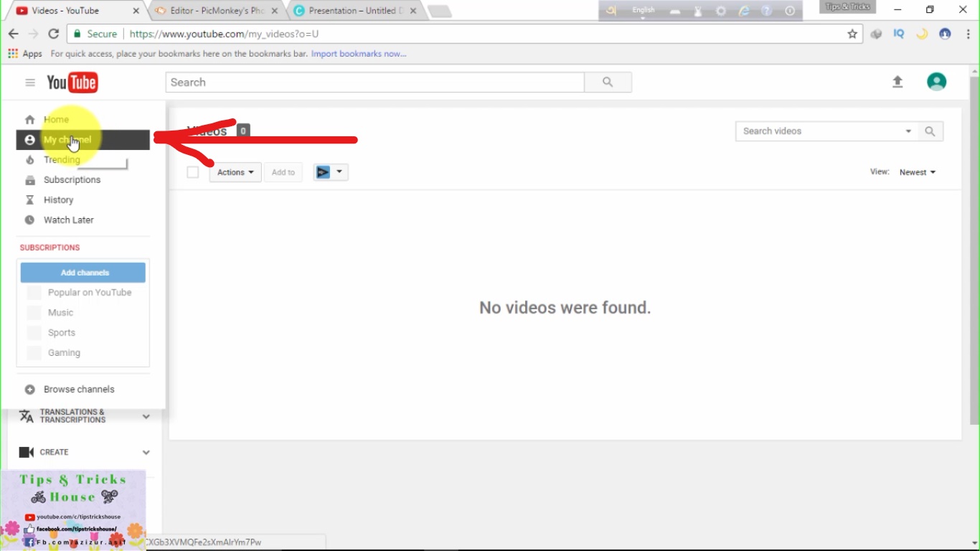Click the magnifier search button beside Search
Screen dimensions: 980x551
click(x=608, y=83)
